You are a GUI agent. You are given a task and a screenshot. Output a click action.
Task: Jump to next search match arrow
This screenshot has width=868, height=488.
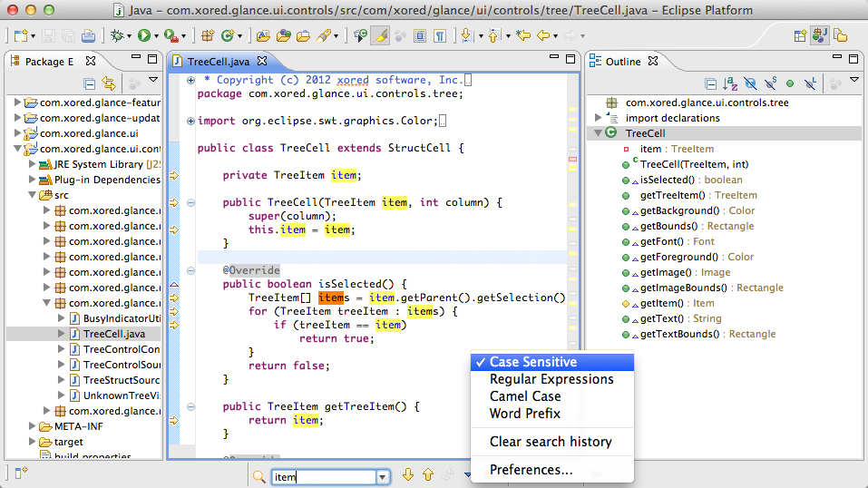click(x=408, y=475)
